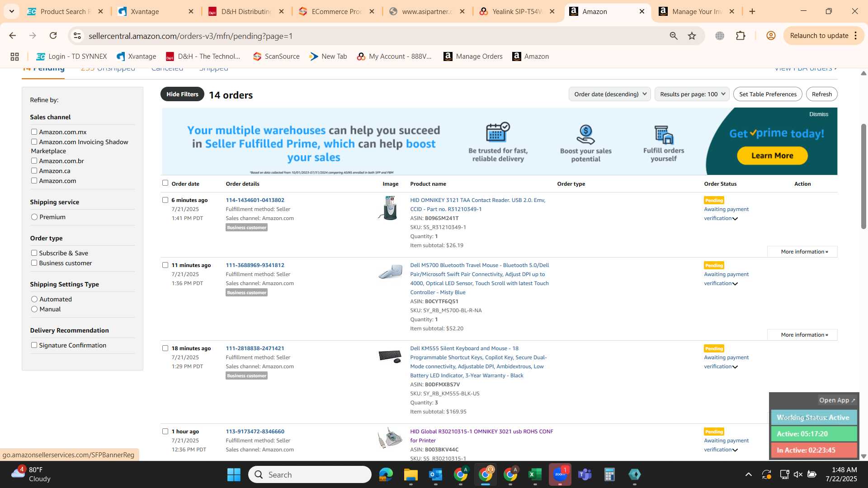Image resolution: width=868 pixels, height=488 pixels.
Task: Expand Awaiting payment verification for Dell KM555 order
Action: pyautogui.click(x=726, y=362)
